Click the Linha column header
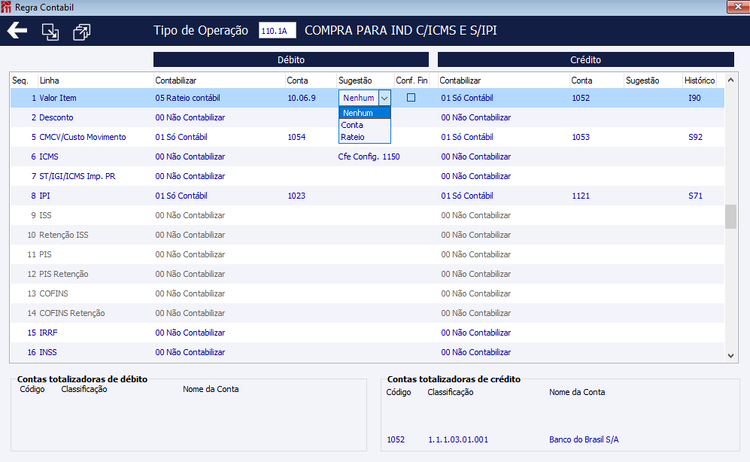This screenshot has width=750, height=462. [49, 80]
